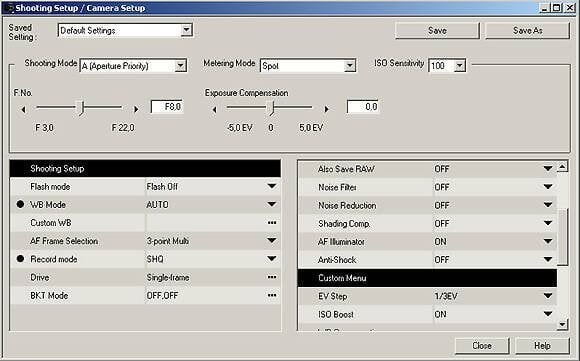Expand the Saved Setting dropdown

point(186,30)
